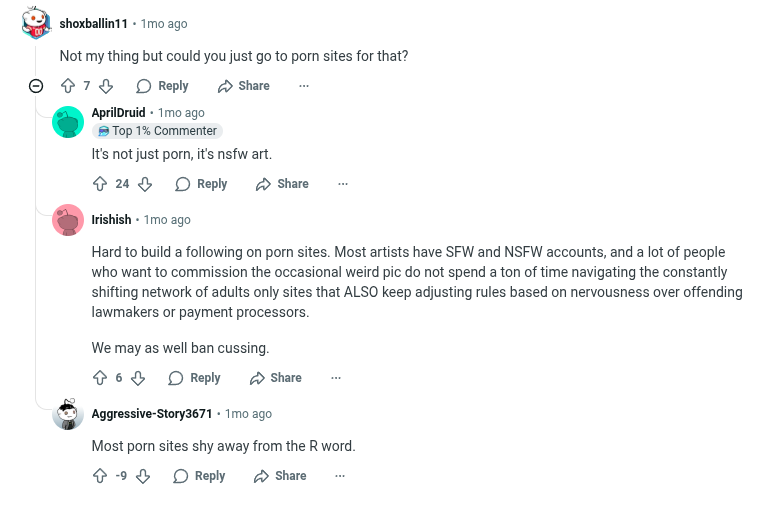Image resolution: width=764 pixels, height=508 pixels.
Task: Upvote Irishish's comment
Action: click(x=100, y=378)
